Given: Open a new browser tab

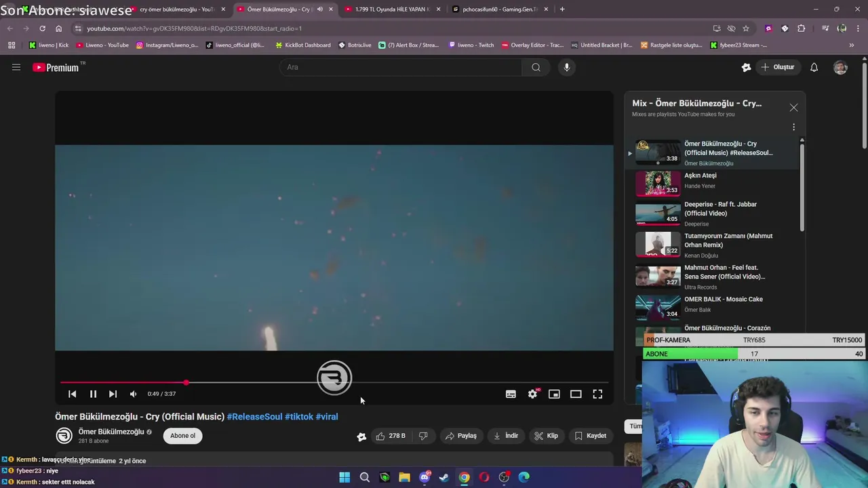Looking at the screenshot, I should [x=562, y=9].
